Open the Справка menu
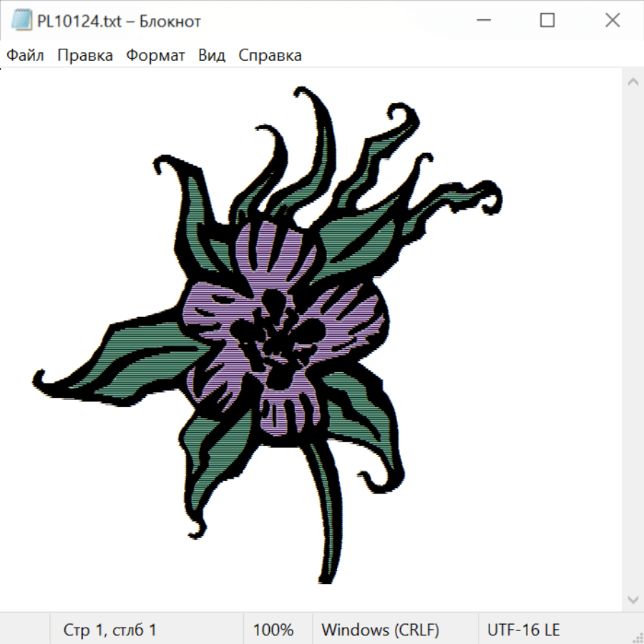 point(270,55)
